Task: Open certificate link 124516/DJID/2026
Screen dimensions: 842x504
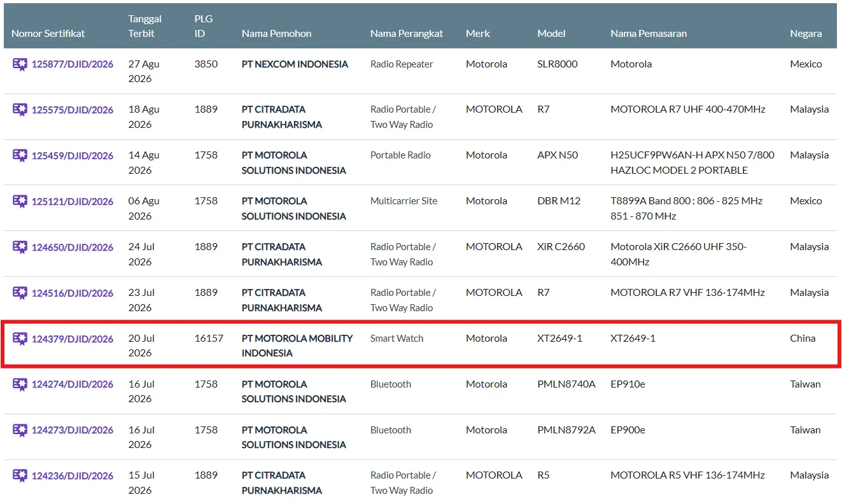Action: pos(73,293)
